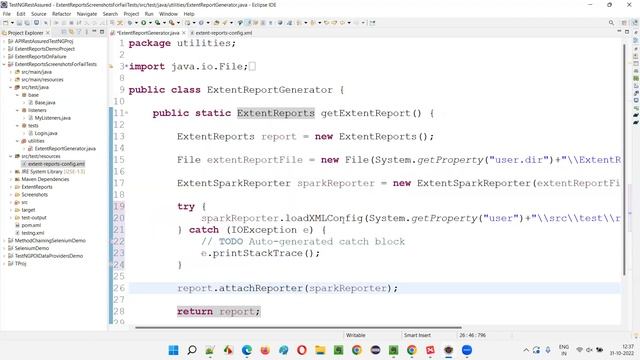Minimize the editor area
This screenshot has width=640, height=360.
point(619,31)
